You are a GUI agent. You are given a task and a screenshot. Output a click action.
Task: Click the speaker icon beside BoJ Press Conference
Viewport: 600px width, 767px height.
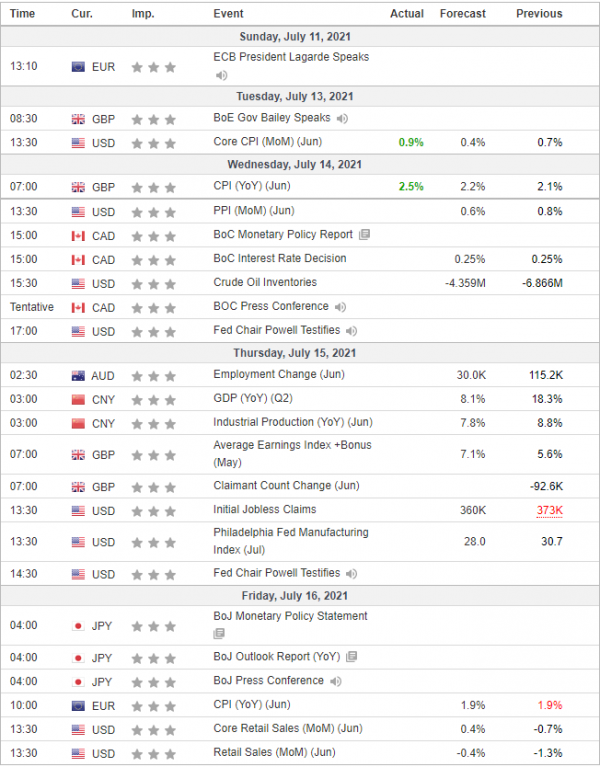[335, 681]
